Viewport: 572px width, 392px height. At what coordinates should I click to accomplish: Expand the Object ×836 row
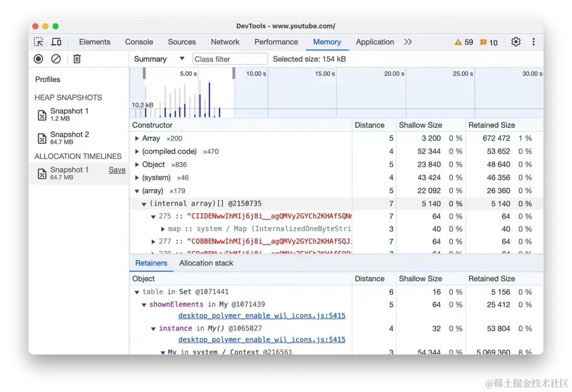click(x=137, y=165)
